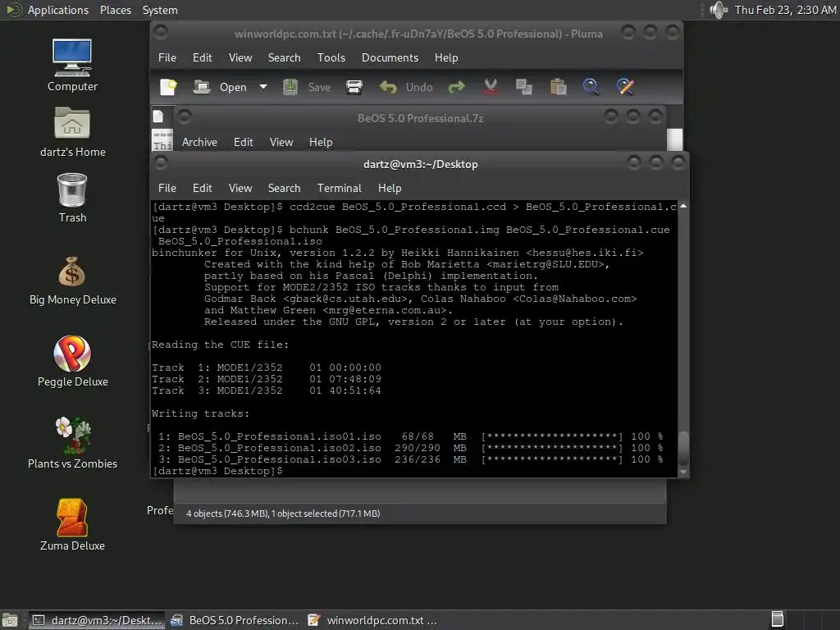
Task: Open the Places menu in top panel
Action: (x=115, y=10)
